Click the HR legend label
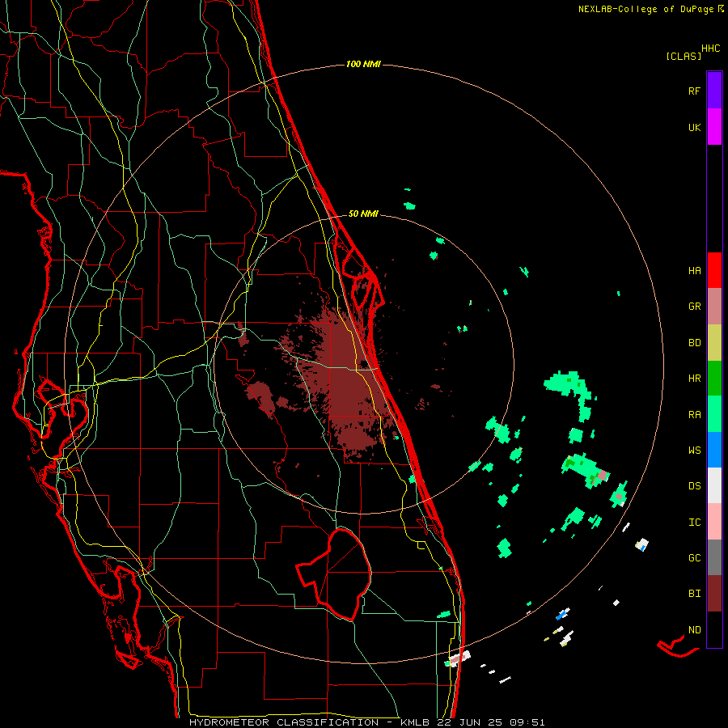 pos(694,379)
